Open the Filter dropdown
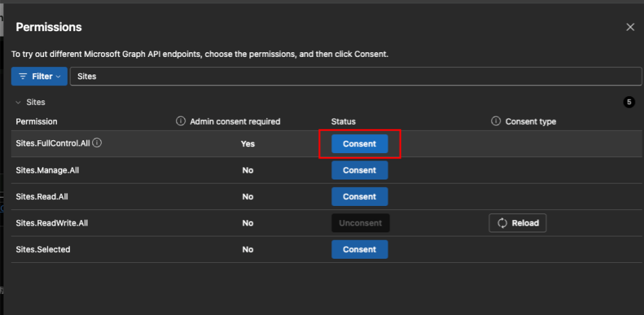Screen dimensions: 644x315 click(39, 77)
